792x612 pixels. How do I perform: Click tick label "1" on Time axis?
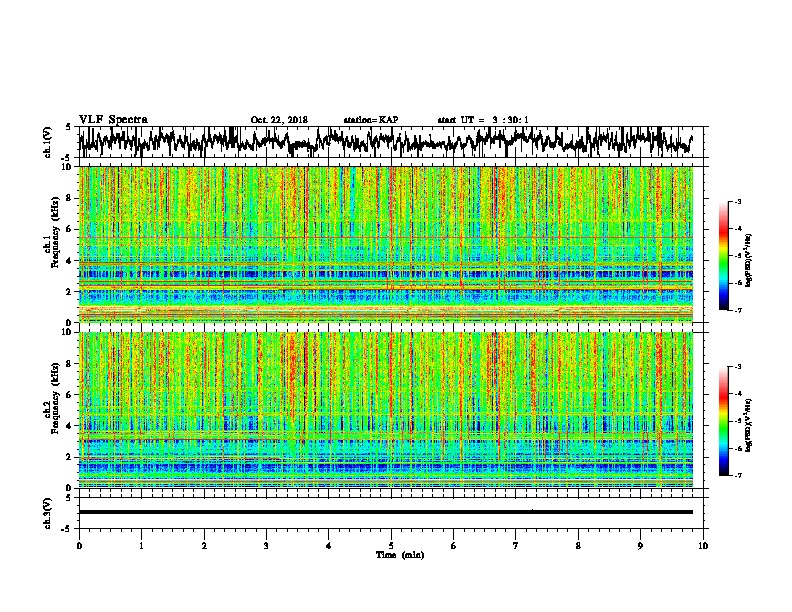141,546
